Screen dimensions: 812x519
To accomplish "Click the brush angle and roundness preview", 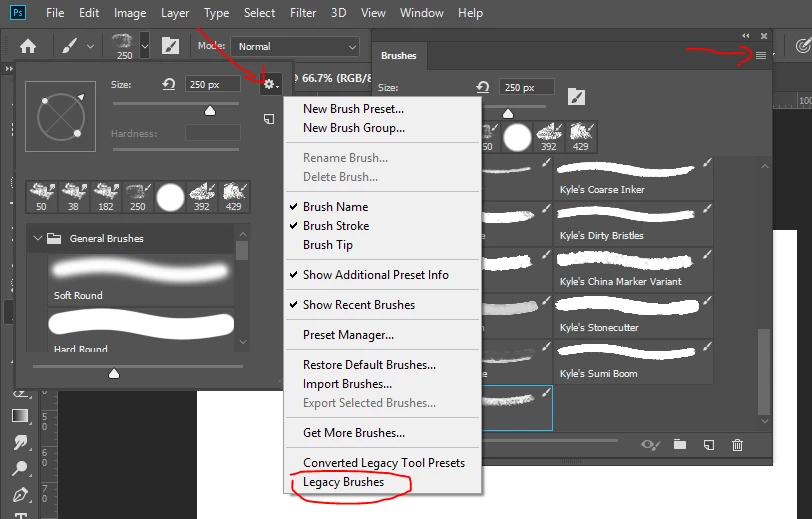I will (x=61, y=117).
